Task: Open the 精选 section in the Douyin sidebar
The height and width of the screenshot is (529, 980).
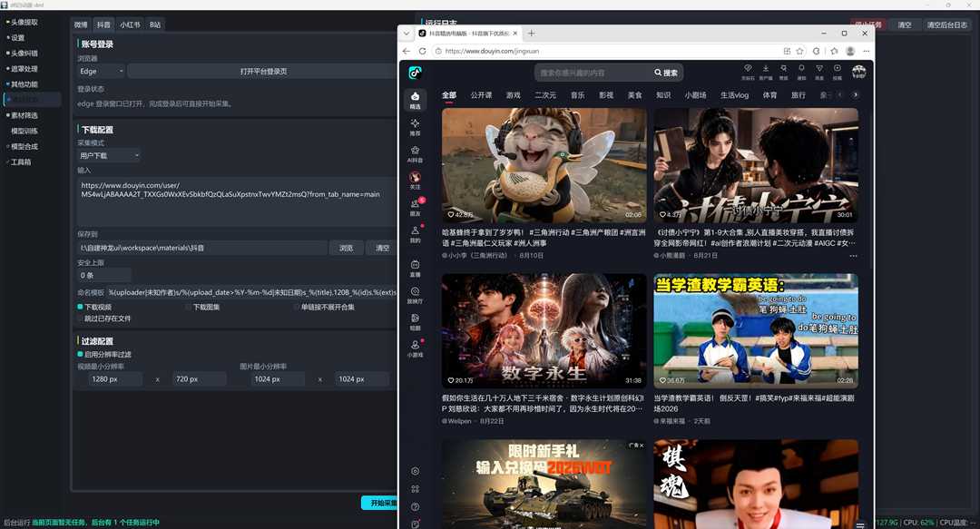Action: (415, 100)
